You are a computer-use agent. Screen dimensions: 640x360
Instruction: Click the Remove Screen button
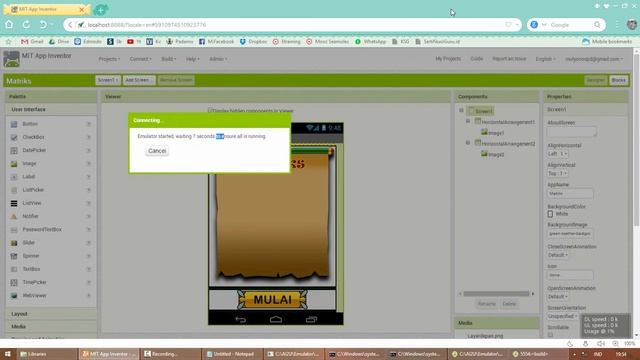[176, 80]
